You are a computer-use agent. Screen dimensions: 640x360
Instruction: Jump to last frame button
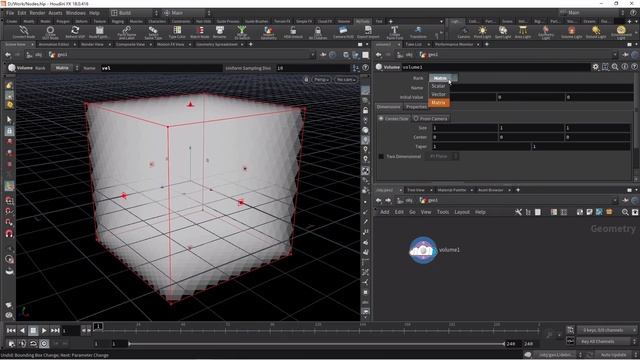click(x=55, y=330)
